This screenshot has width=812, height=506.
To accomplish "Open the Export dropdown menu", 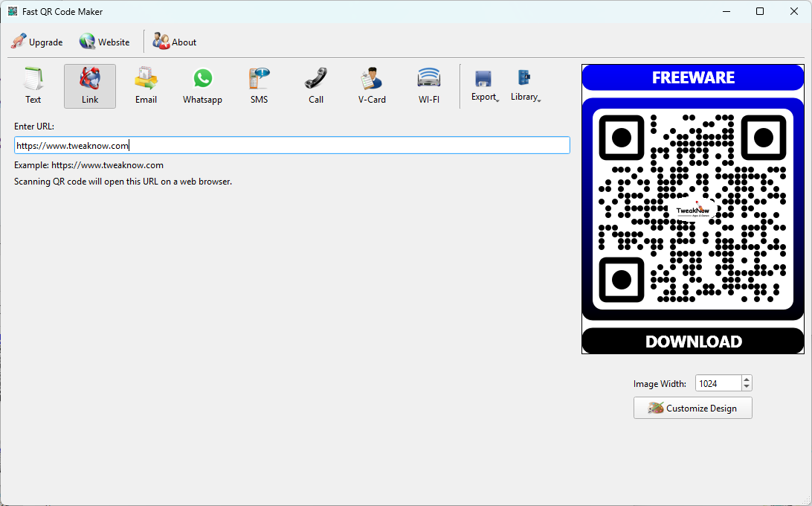I will [x=485, y=86].
